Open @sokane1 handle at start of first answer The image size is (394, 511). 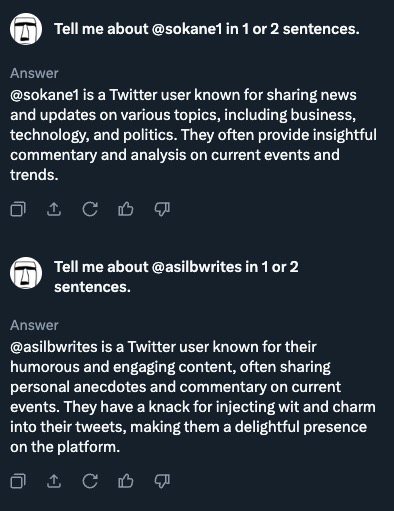click(x=45, y=95)
